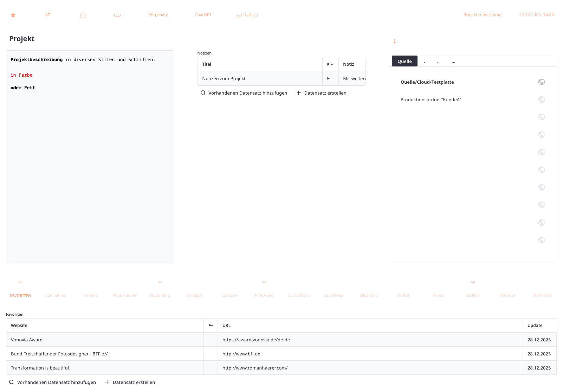Screen dimensions: 563x392
Task: Click the orange down arrow icon
Action: pos(394,41)
